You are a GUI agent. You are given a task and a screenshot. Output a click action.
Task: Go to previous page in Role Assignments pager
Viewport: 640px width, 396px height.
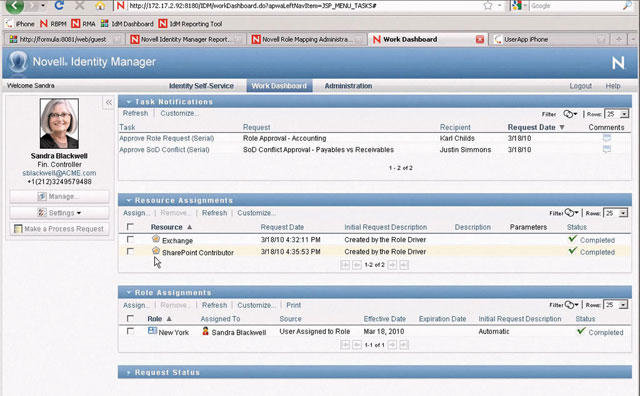click(x=357, y=345)
